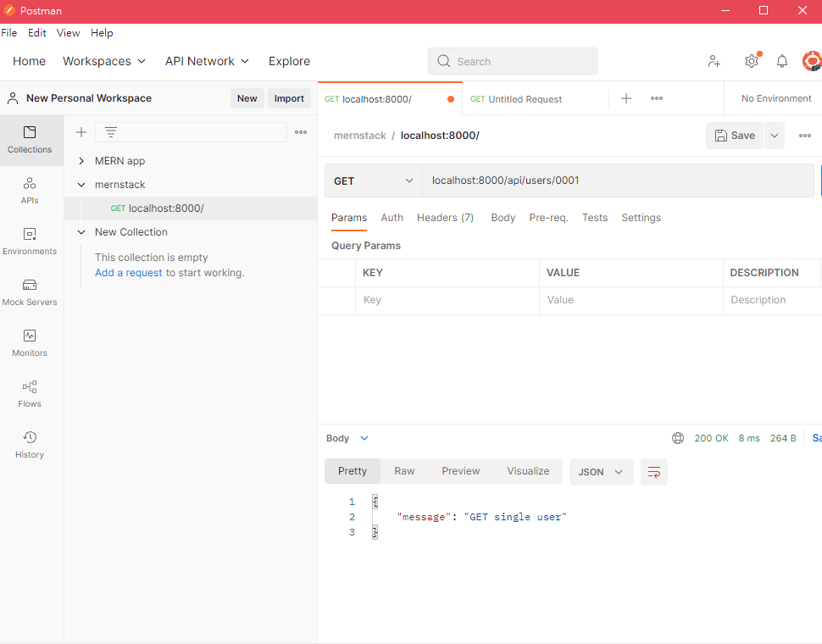Image resolution: width=822 pixels, height=644 pixels.
Task: Open tab bar more options menu
Action: coord(657,98)
